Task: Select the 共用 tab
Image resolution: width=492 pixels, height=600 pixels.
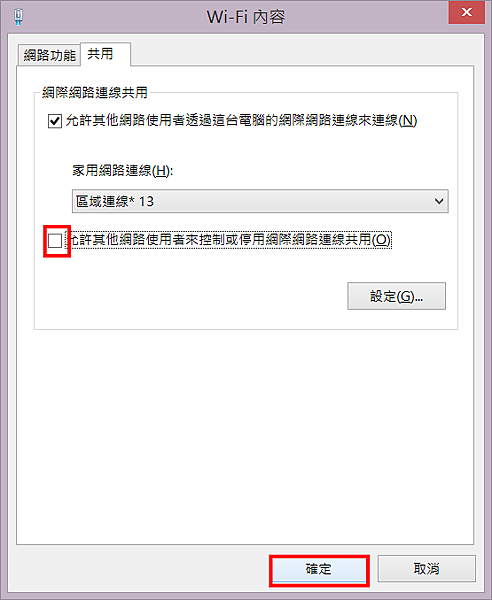Action: coord(105,54)
